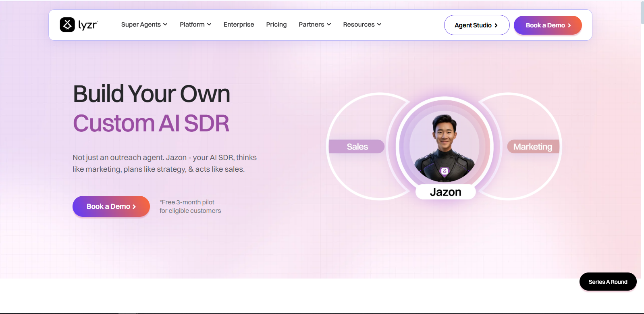Viewport: 644px width, 314px height.
Task: Open the Series A Round badge
Action: 608,282
